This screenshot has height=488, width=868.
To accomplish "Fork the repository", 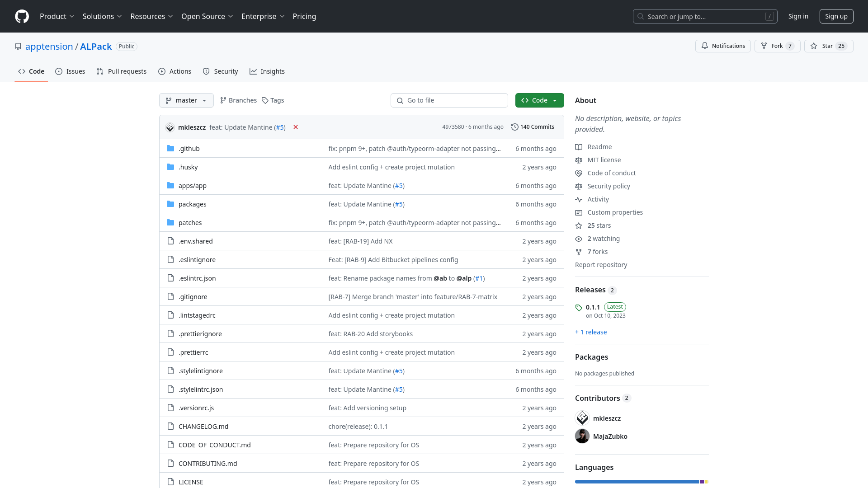I will pos(777,46).
